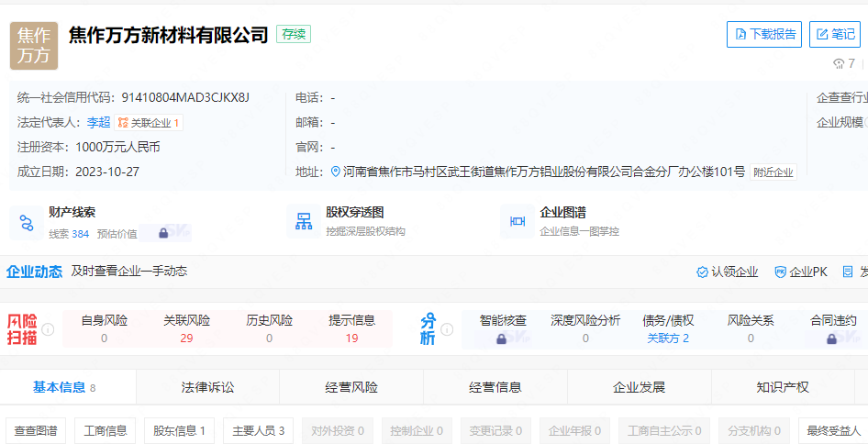Click the lock icon next to 预估价值
This screenshot has width=868, height=444.
coord(163,233)
